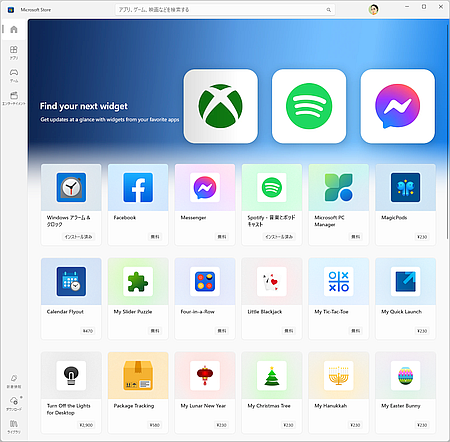Open the Spotify widget tile in banner
This screenshot has height=442, width=450.
coord(309,106)
